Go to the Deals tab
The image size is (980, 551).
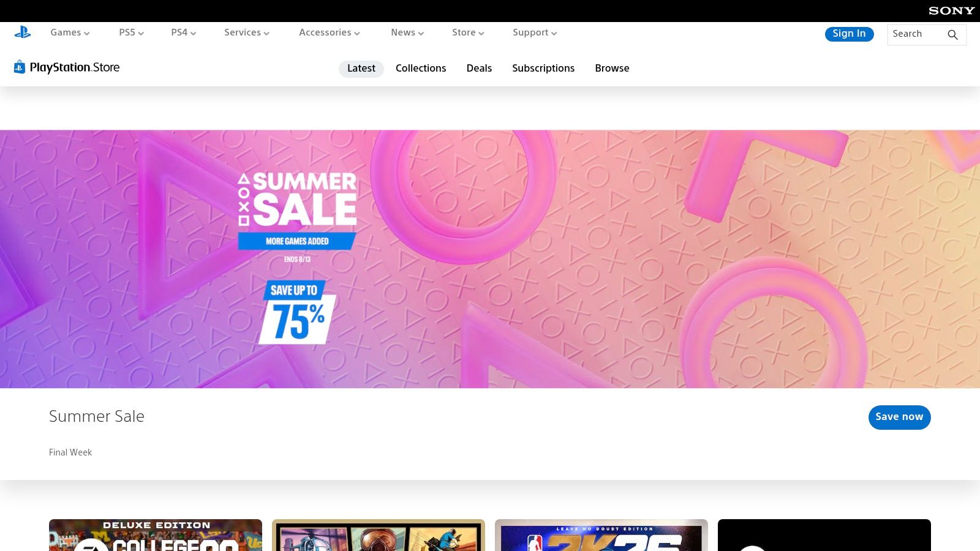(479, 69)
